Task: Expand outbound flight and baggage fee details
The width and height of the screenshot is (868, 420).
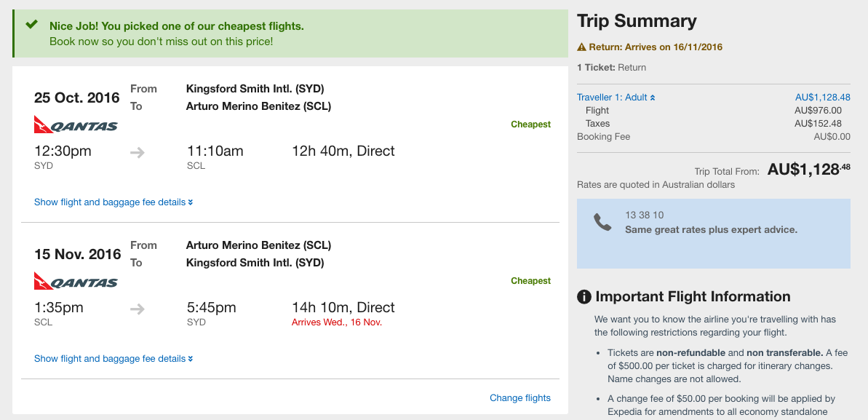Action: [114, 202]
